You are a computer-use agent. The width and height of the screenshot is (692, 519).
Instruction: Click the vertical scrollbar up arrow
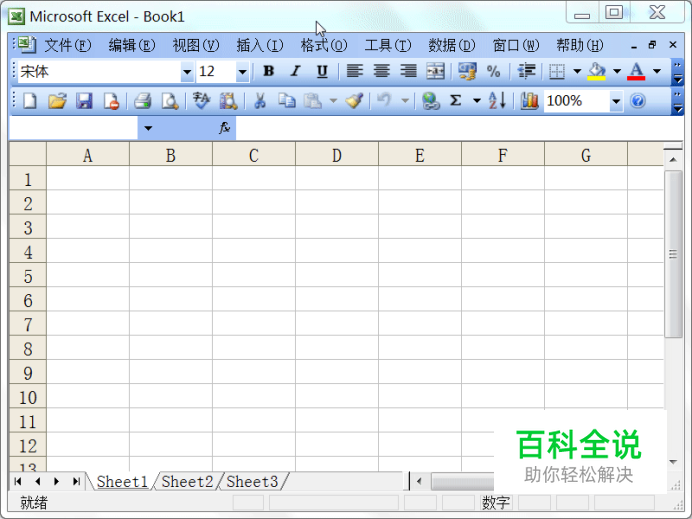tap(673, 160)
